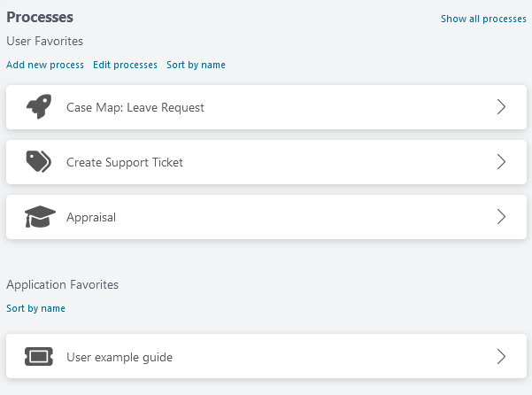The width and height of the screenshot is (532, 395).
Task: Add new process to favorites
Action: [45, 65]
